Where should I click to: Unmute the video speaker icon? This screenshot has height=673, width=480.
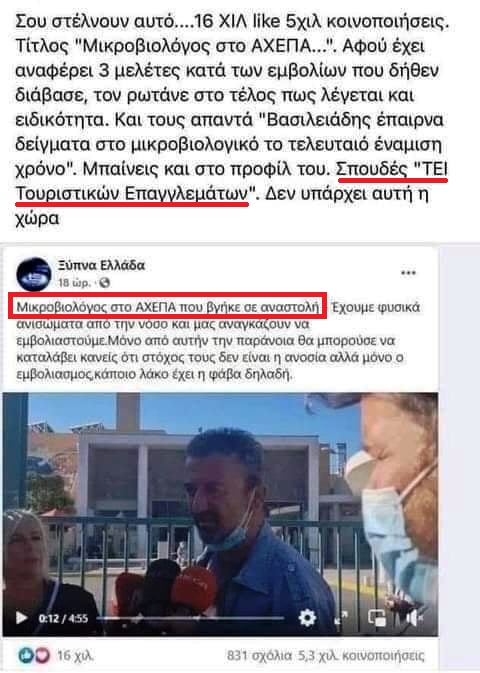414,618
